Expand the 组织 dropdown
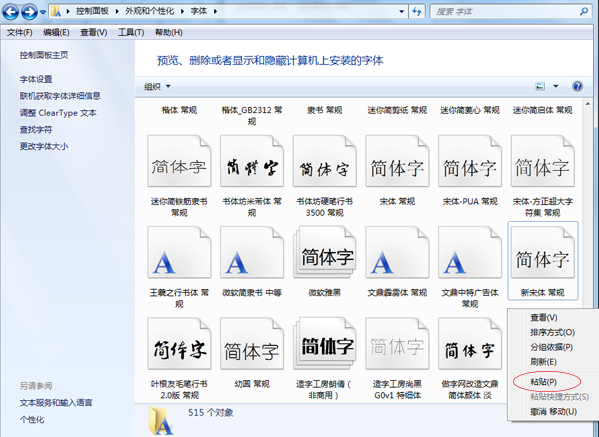Viewport: 599px width, 437px height. point(157,86)
